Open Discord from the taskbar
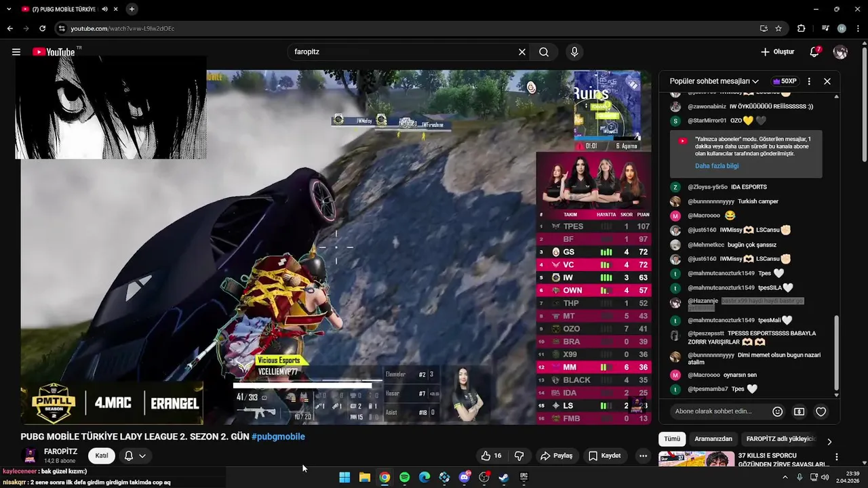The height and width of the screenshot is (488, 868). 465,477
